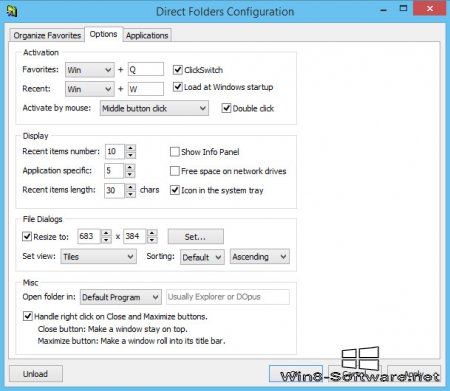This screenshot has width=450, height=391.
Task: Open the Ascending sort order dropdown
Action: (x=260, y=257)
